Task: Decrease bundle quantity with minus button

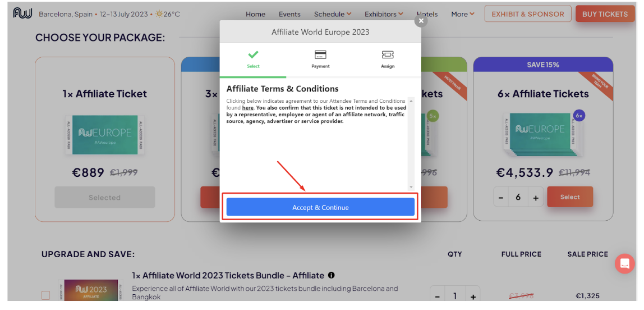Action: coord(437,297)
